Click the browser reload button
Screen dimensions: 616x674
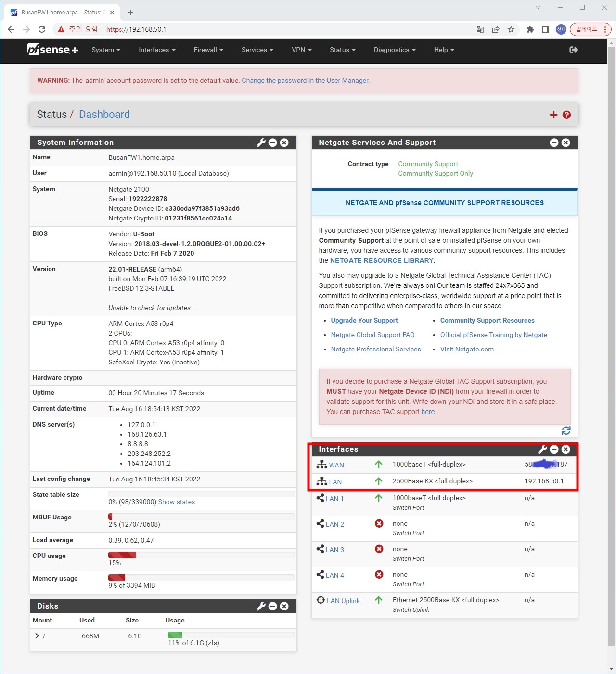(x=42, y=29)
